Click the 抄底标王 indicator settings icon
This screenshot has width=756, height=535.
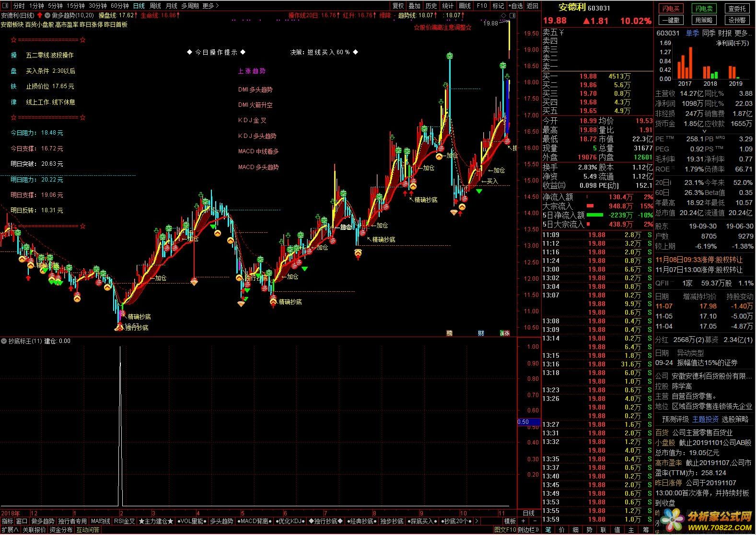[x=4, y=341]
